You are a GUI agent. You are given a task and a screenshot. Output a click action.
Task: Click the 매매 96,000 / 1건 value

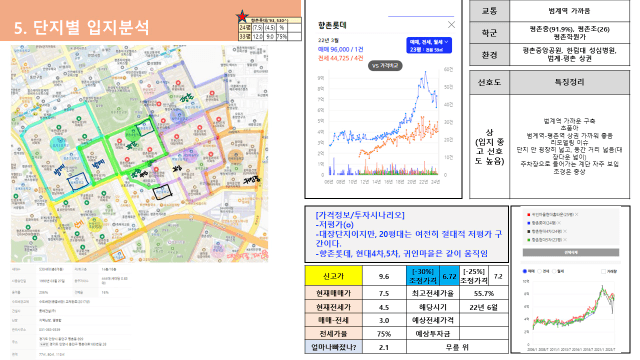click(x=340, y=49)
